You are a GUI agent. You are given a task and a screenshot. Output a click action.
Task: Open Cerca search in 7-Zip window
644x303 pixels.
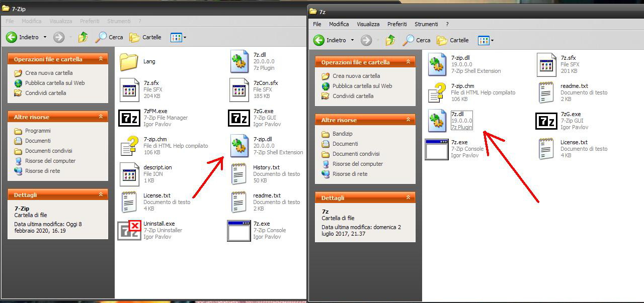tap(109, 37)
